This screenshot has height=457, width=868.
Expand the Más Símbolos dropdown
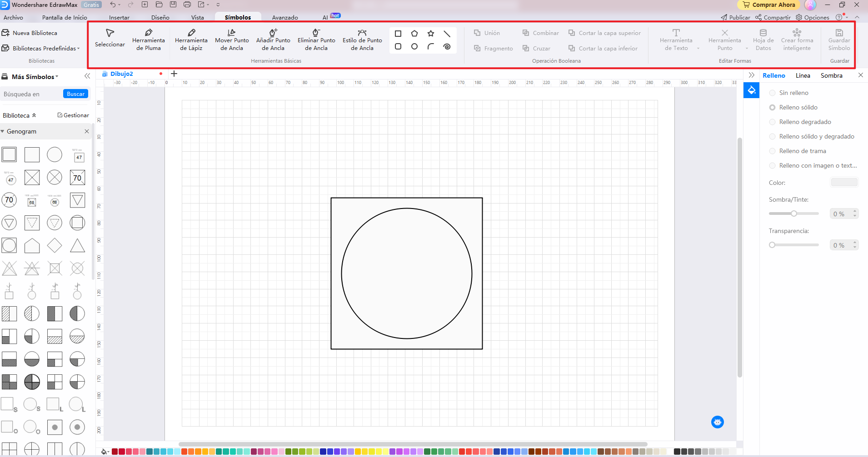pyautogui.click(x=35, y=77)
